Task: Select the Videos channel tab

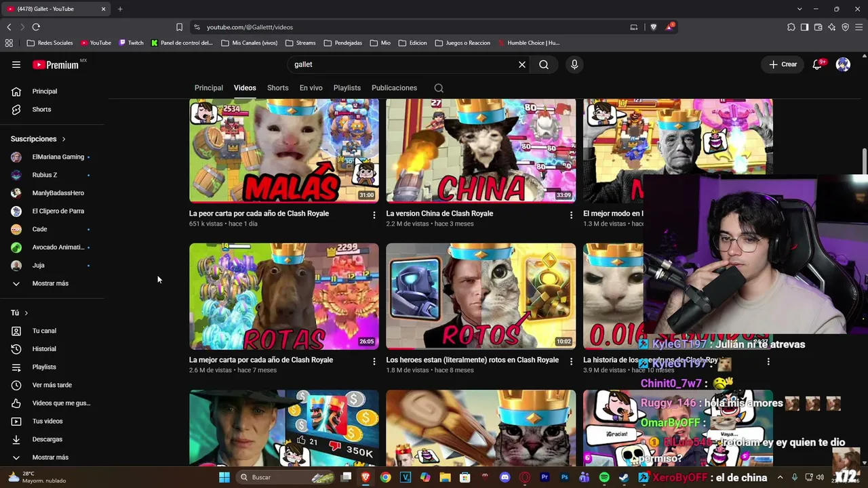Action: [245, 88]
